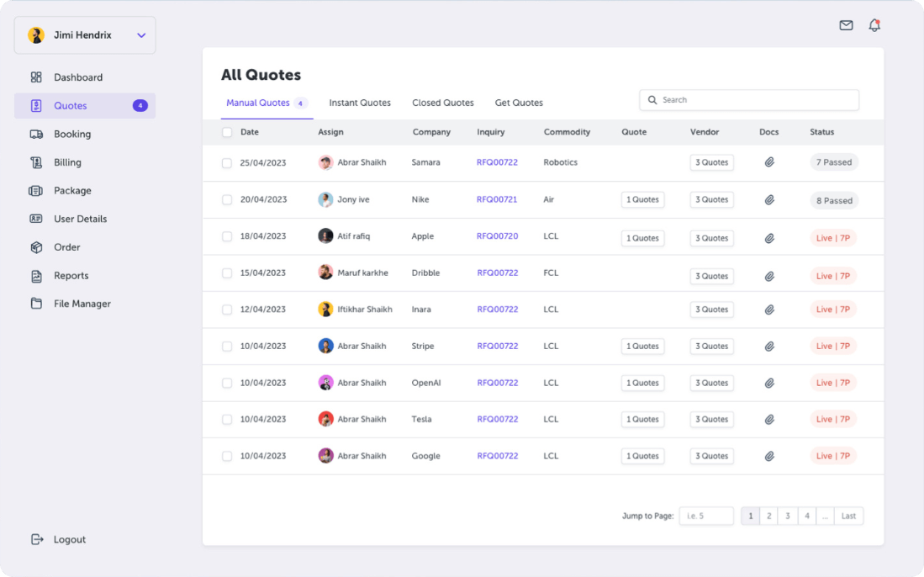
Task: Click the Billing receipt icon in sidebar
Action: pyautogui.click(x=36, y=162)
